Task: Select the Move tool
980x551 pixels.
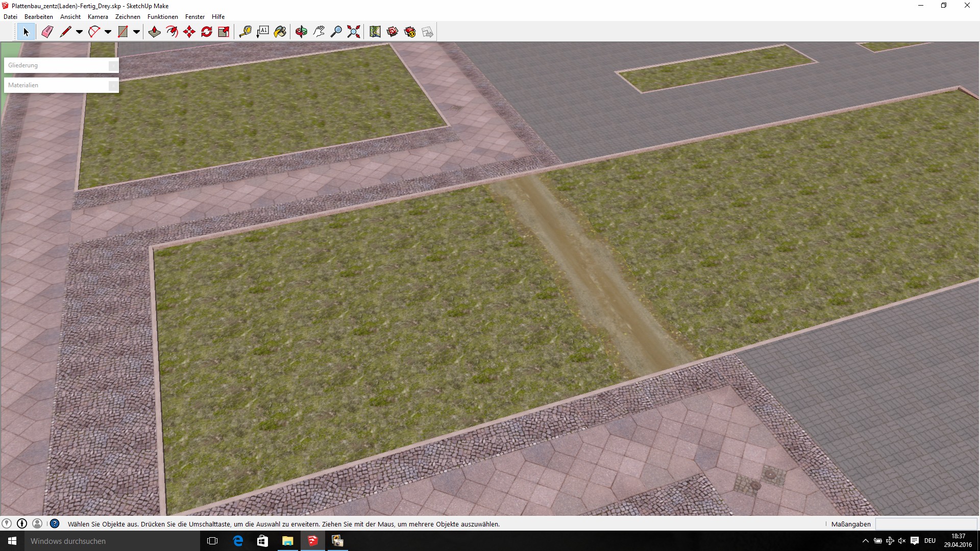Action: (x=189, y=32)
